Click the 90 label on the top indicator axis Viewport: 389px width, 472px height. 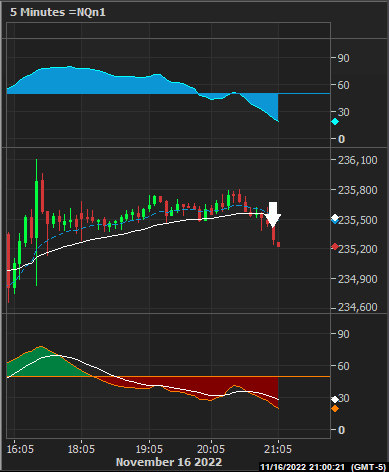(x=344, y=58)
